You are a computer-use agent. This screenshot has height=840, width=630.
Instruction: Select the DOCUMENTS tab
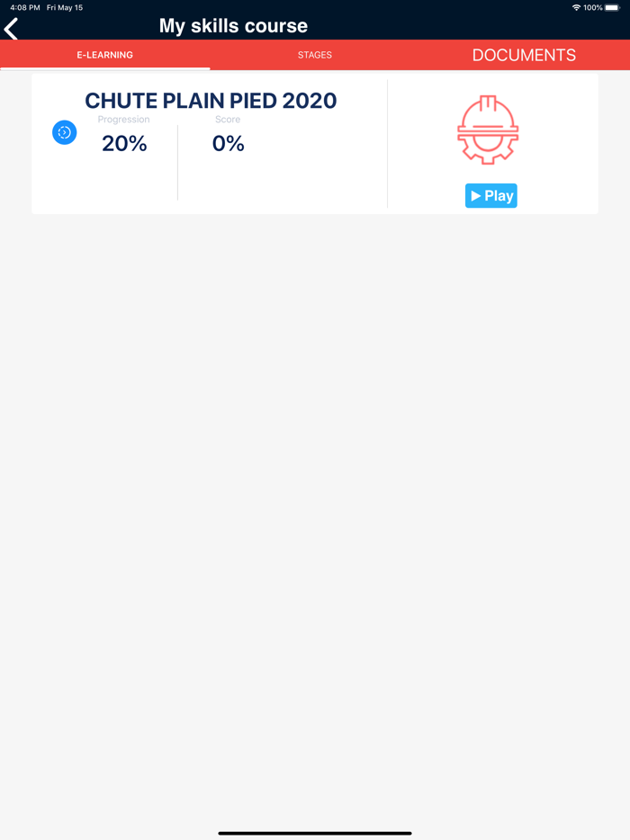pos(524,55)
